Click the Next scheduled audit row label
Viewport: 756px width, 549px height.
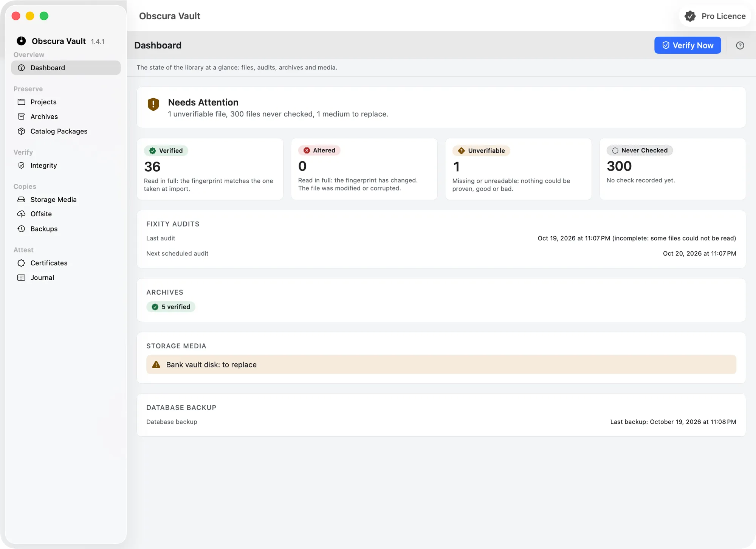(x=177, y=253)
